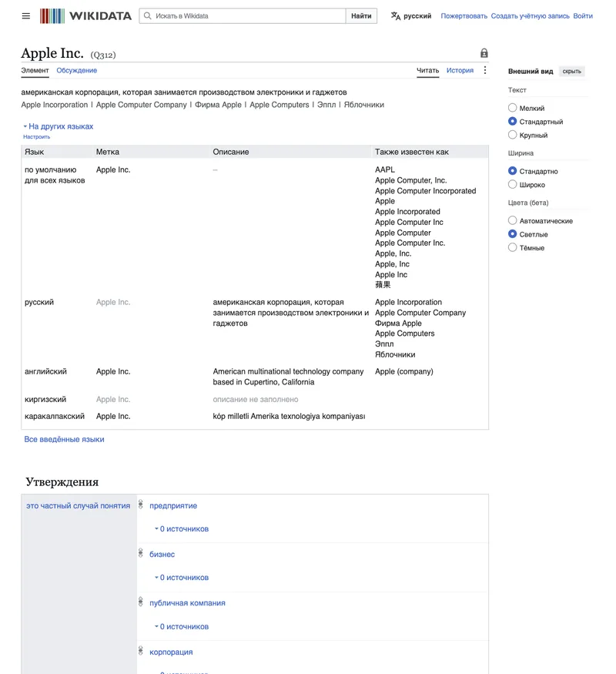Open the предприятие value link
This screenshot has height=674, width=616.
(x=173, y=505)
